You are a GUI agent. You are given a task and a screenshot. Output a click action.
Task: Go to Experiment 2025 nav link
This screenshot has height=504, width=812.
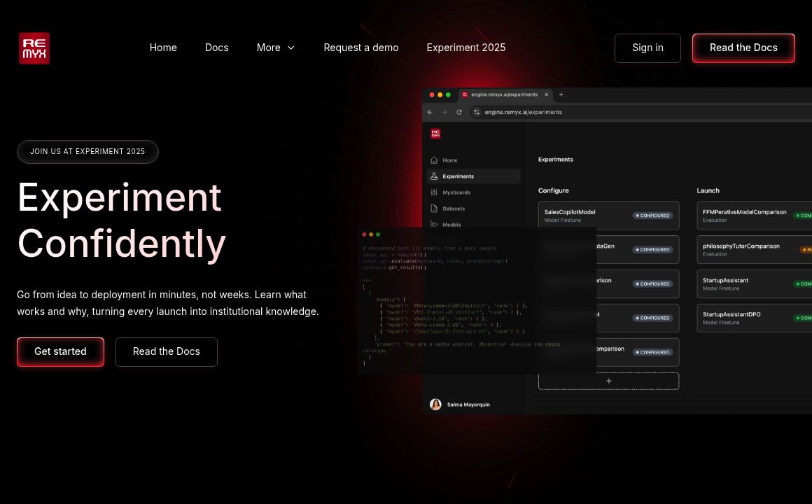[465, 48]
